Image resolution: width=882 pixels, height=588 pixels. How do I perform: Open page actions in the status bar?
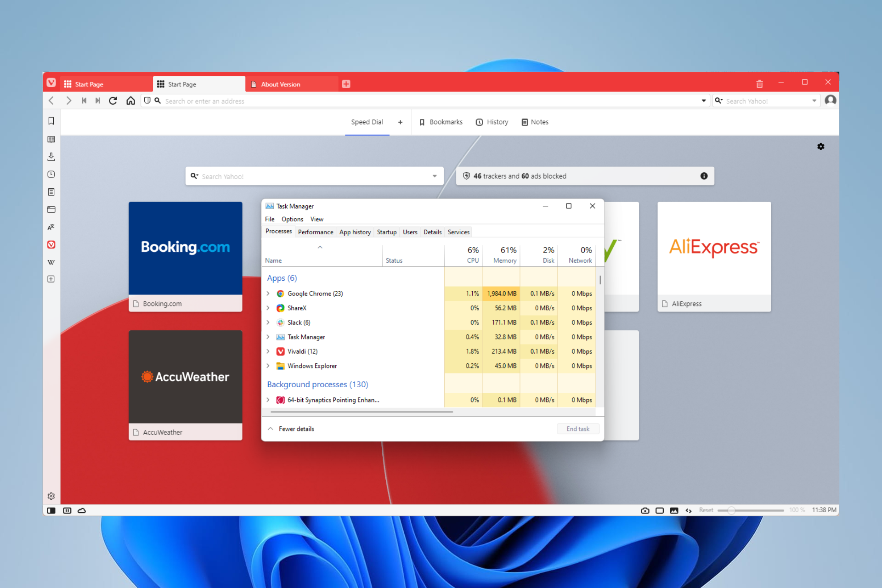point(689,510)
